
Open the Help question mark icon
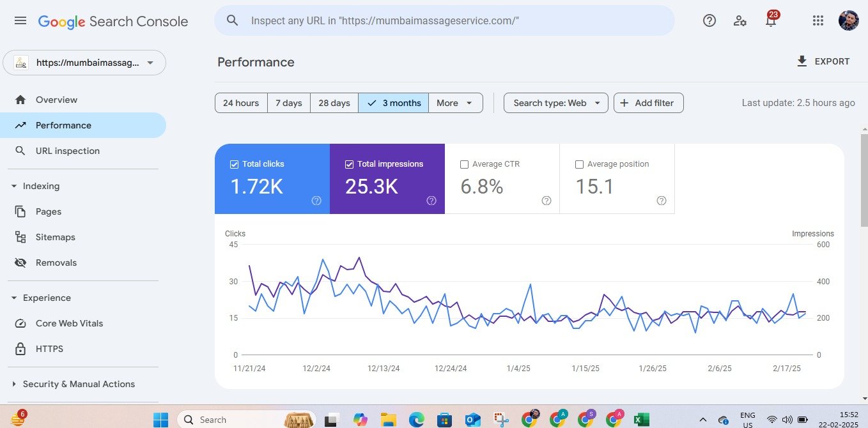(x=709, y=20)
